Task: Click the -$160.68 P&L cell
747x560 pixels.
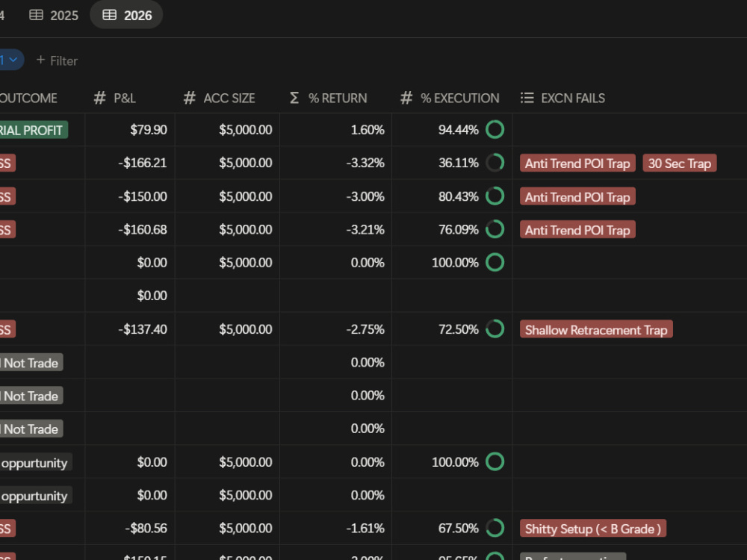Action: [130, 229]
